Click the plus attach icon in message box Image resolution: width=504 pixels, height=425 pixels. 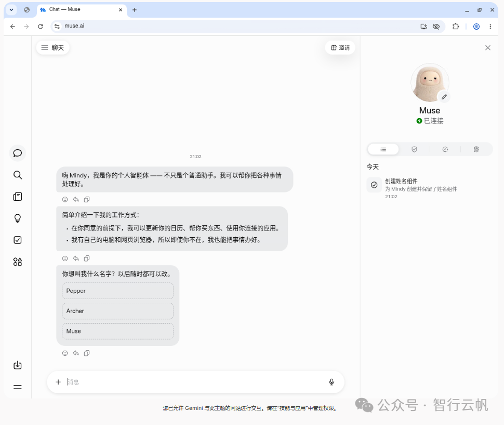[x=58, y=382]
